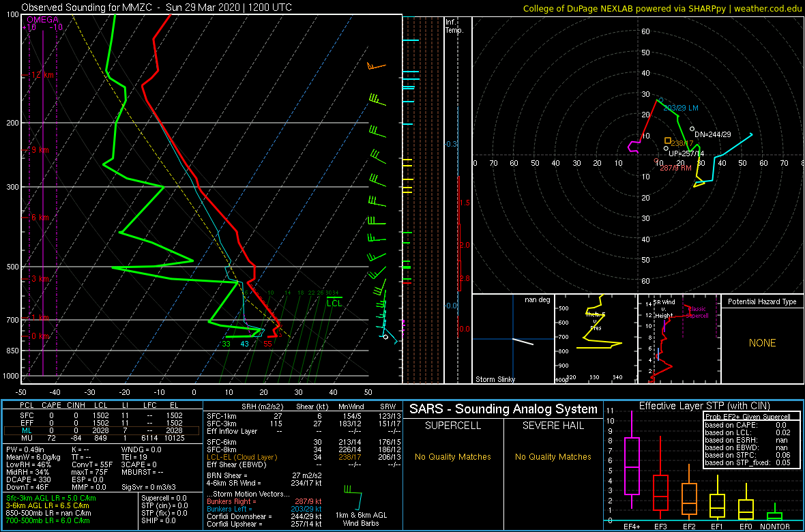Click the yellow NONE hazard type text

[x=762, y=343]
